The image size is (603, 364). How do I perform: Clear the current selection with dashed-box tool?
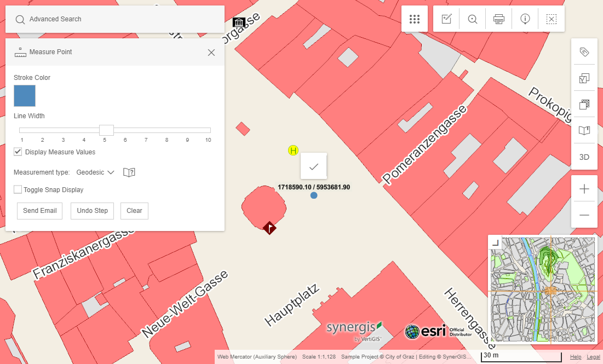pos(551,19)
